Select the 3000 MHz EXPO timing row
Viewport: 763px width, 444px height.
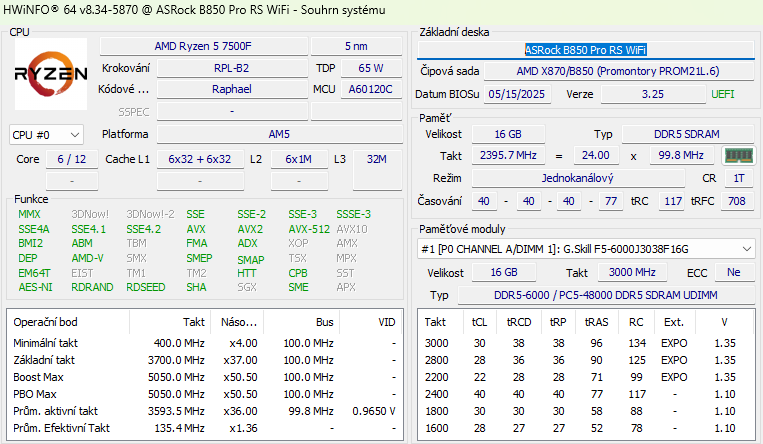click(x=586, y=343)
